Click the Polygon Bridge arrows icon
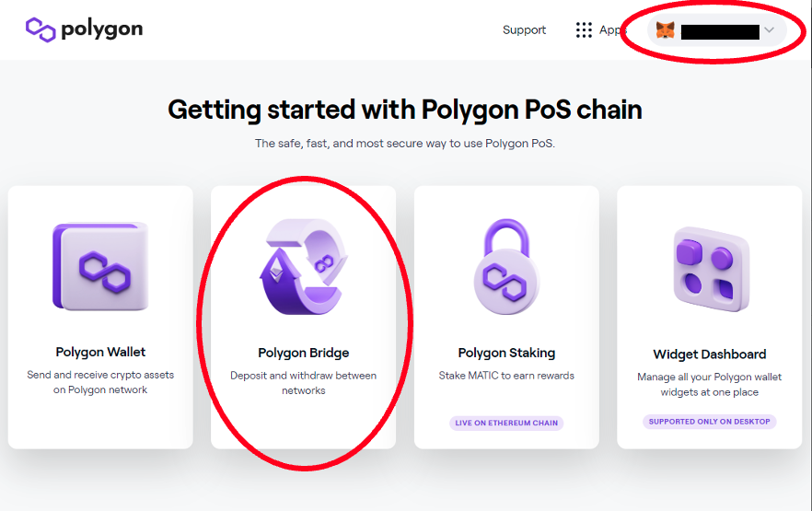The height and width of the screenshot is (511, 812). point(303,268)
